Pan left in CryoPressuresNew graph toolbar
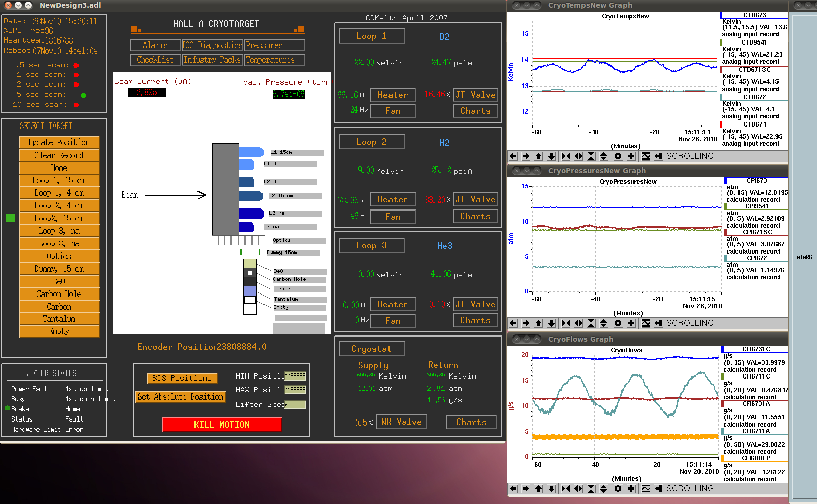 coord(513,323)
